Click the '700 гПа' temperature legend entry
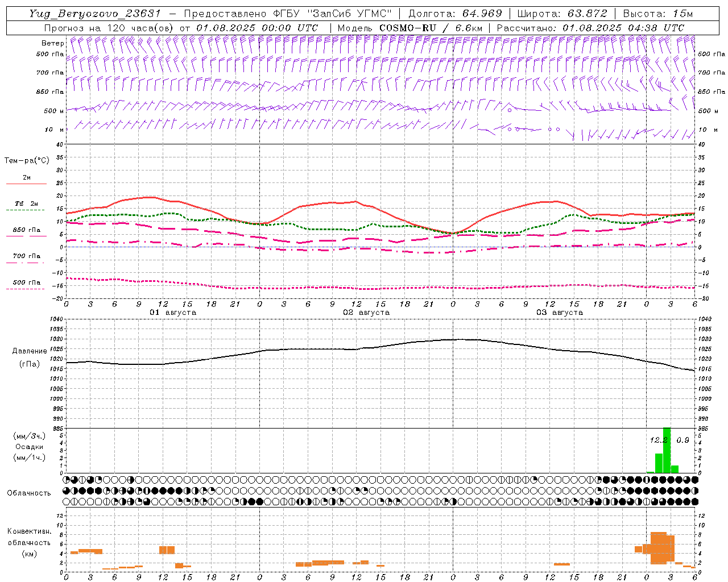The image size is (728, 582). [x=26, y=256]
